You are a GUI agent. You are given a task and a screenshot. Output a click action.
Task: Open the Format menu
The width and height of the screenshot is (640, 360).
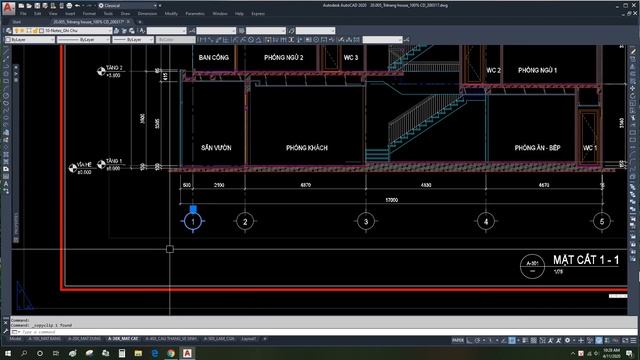click(89, 13)
